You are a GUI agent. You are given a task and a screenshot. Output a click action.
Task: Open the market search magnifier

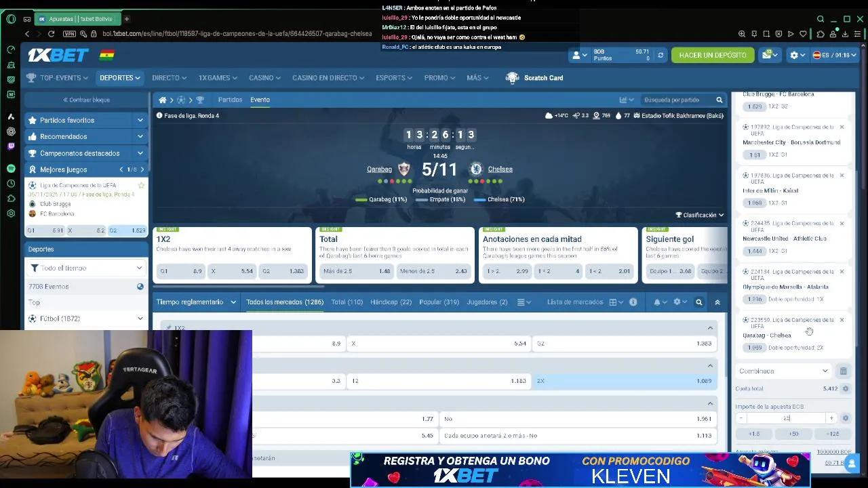(699, 302)
